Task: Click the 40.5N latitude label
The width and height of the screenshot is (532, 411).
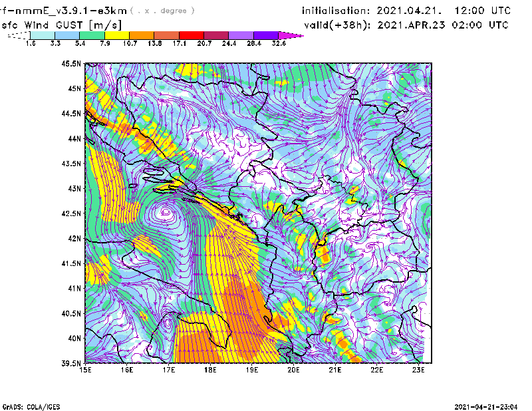Action: [x=71, y=314]
